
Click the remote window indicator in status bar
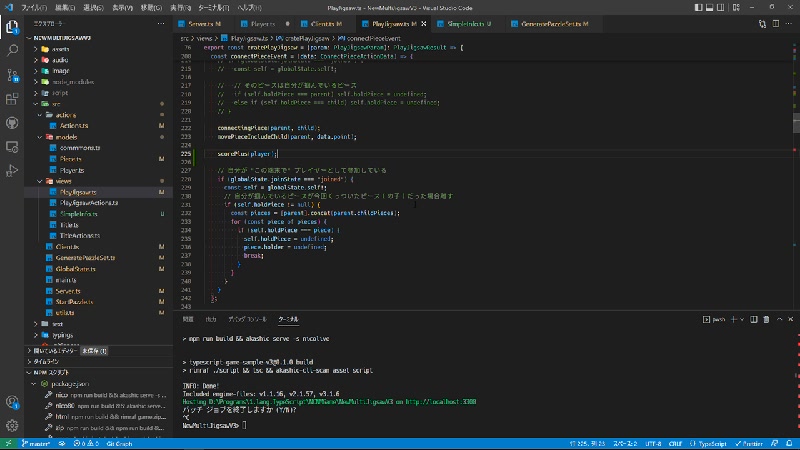click(x=8, y=444)
